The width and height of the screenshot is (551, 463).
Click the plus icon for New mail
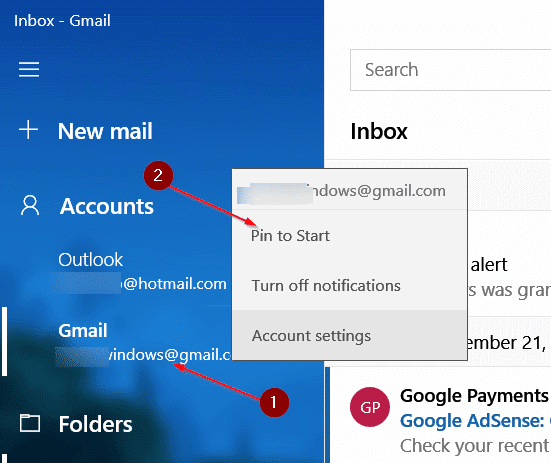(x=28, y=130)
